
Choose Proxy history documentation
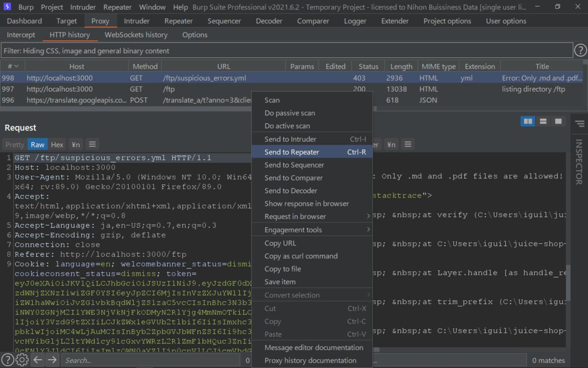(x=312, y=360)
